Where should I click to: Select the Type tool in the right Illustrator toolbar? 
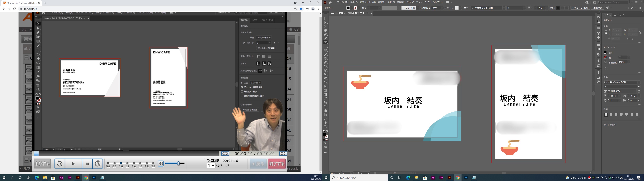pyautogui.click(x=325, y=43)
